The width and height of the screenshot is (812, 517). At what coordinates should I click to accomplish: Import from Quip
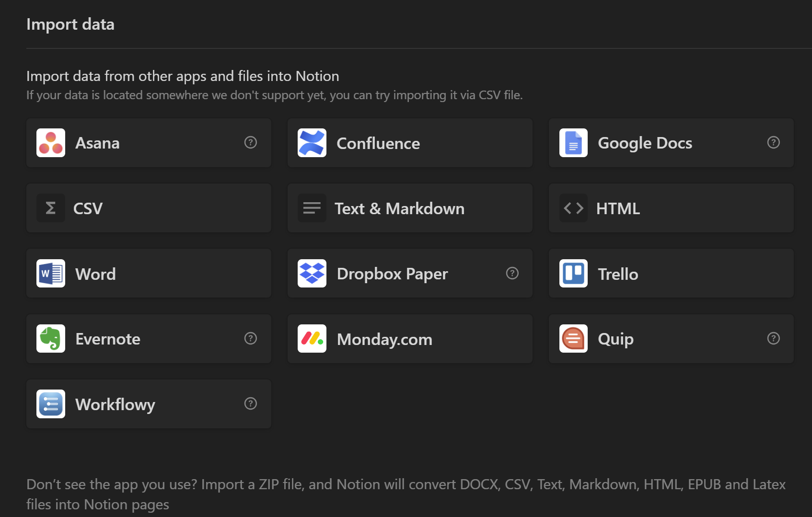(x=671, y=339)
